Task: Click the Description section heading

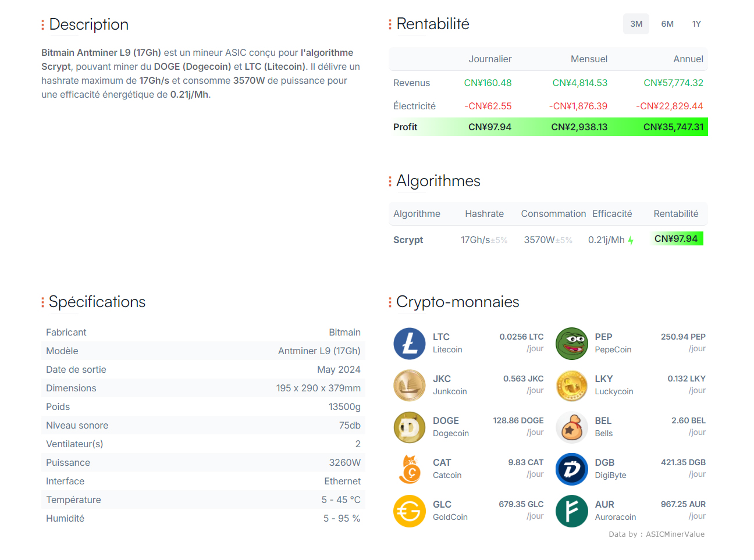Action: tap(88, 24)
